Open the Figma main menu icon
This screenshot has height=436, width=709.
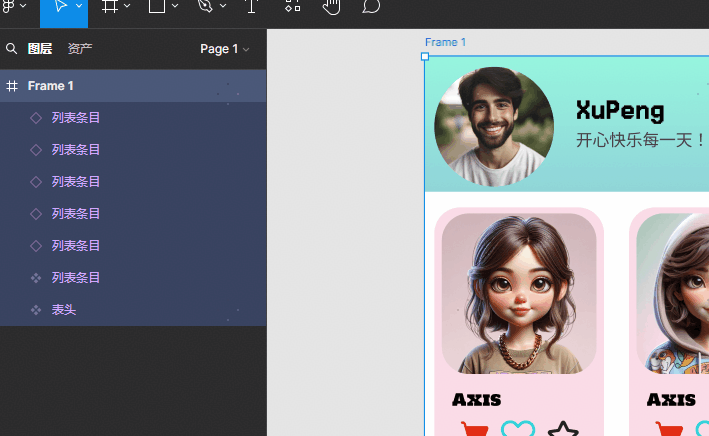pos(9,5)
